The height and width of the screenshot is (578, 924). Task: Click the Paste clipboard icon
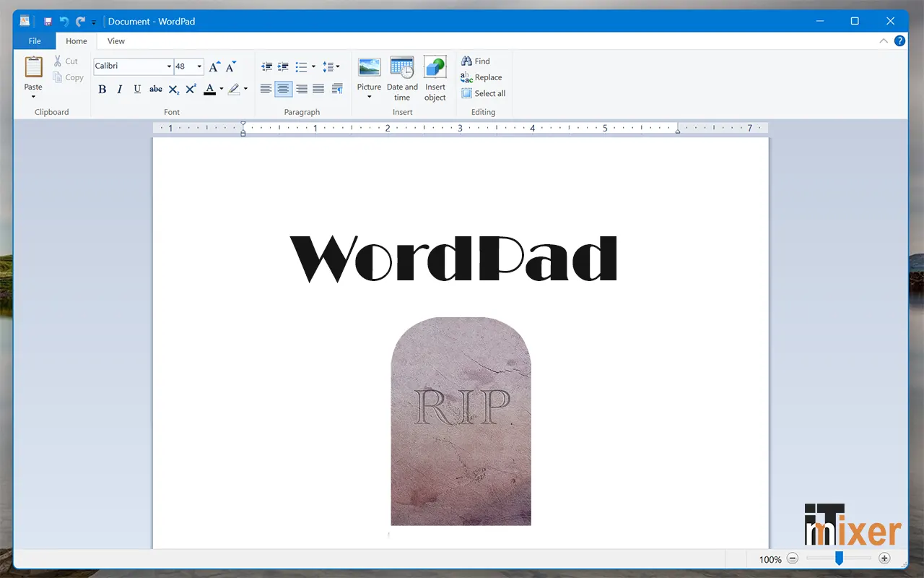click(33, 67)
